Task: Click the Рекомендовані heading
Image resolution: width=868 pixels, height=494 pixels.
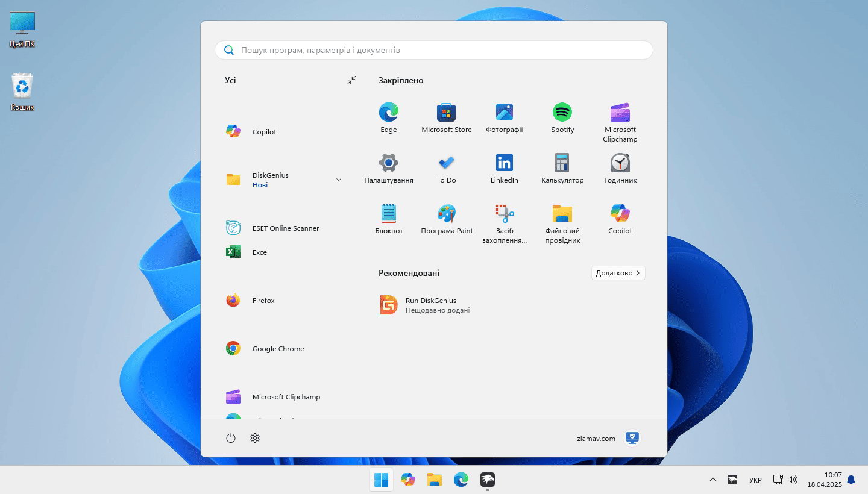Action: pos(409,273)
